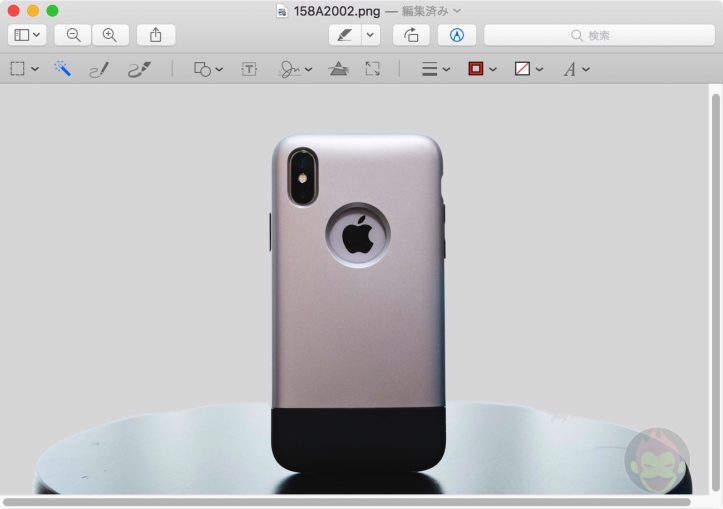Rotate the image with the rotate button
The image size is (723, 509).
click(x=411, y=35)
